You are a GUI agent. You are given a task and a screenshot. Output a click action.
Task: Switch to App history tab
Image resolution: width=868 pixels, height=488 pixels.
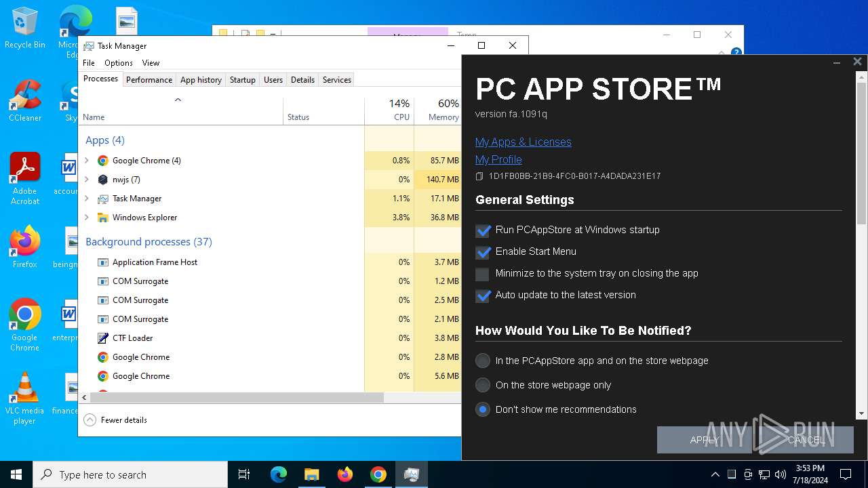(x=201, y=80)
